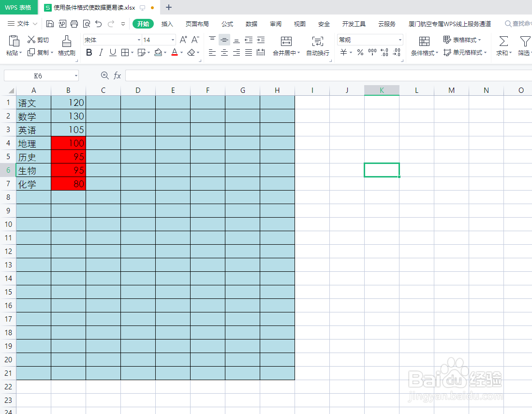The width and height of the screenshot is (532, 414).
Task: Toggle Underline formatting
Action: coord(113,52)
